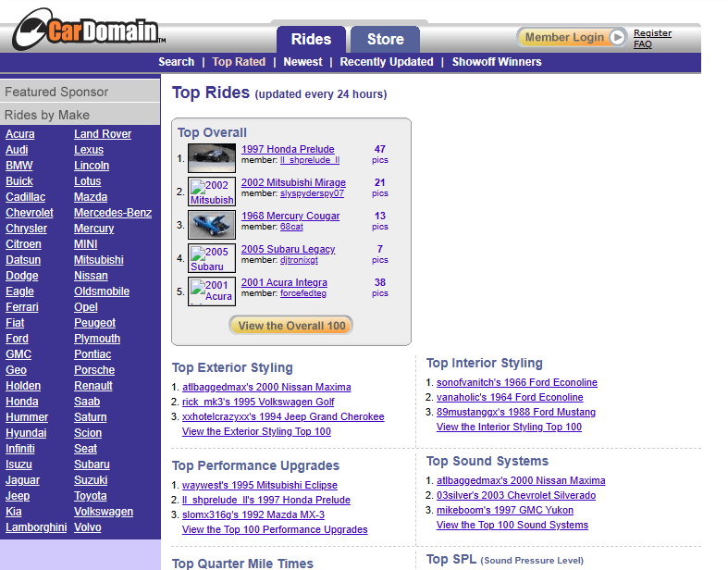
Task: Click the Register link
Action: point(652,33)
